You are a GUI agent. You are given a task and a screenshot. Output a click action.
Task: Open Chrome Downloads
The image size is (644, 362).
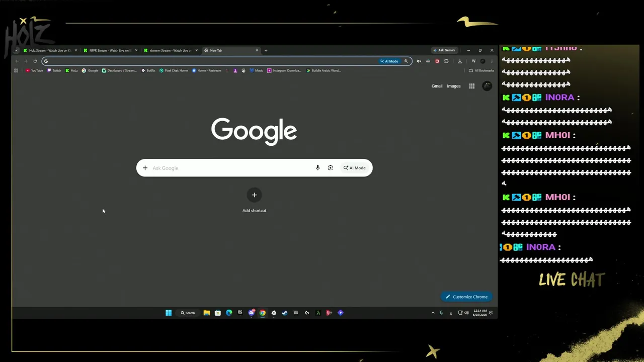point(460,61)
